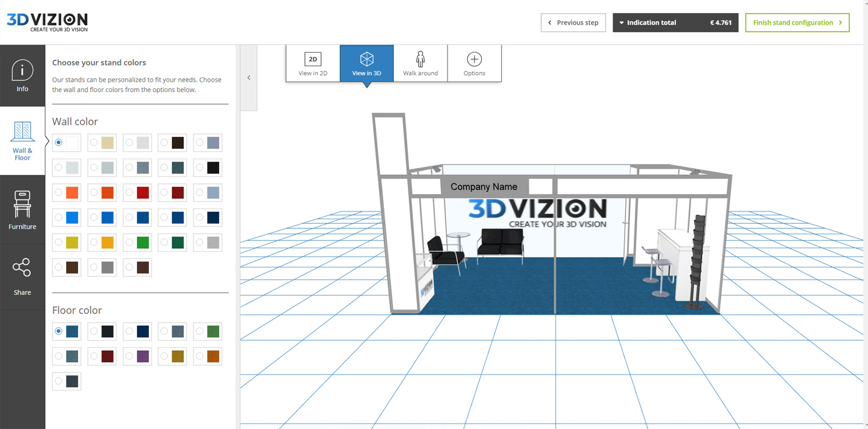Choose the black wall color radio button
Image resolution: width=868 pixels, height=429 pixels.
click(199, 168)
